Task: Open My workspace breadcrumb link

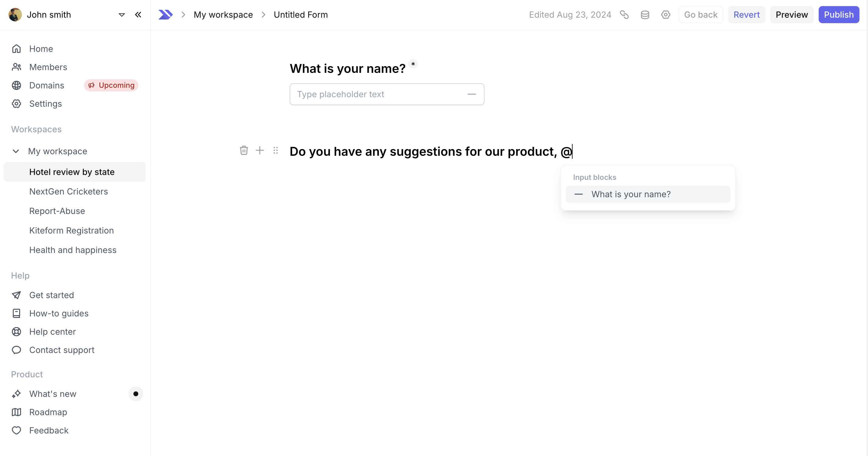Action: point(223,15)
